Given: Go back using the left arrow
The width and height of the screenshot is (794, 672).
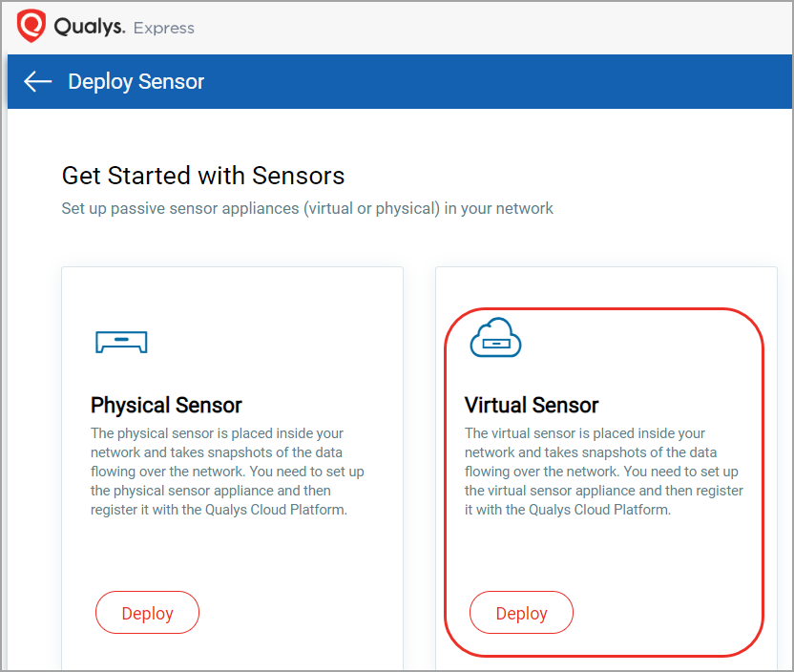Looking at the screenshot, I should [38, 82].
